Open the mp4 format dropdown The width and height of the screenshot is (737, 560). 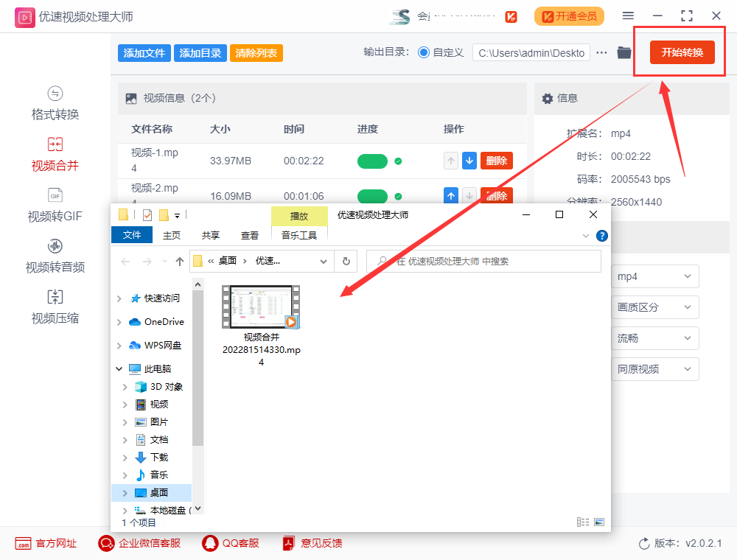pos(654,276)
